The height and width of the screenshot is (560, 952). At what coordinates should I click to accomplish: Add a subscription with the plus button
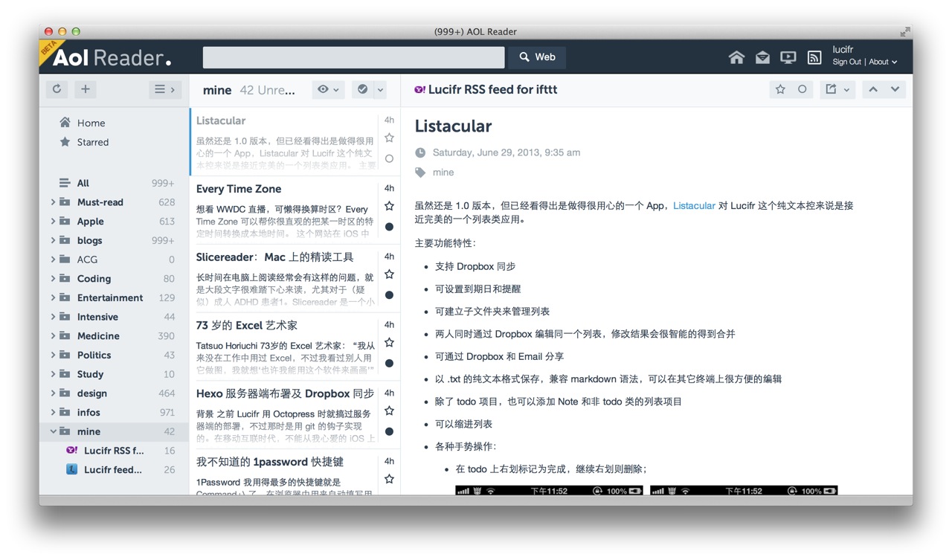coord(86,89)
